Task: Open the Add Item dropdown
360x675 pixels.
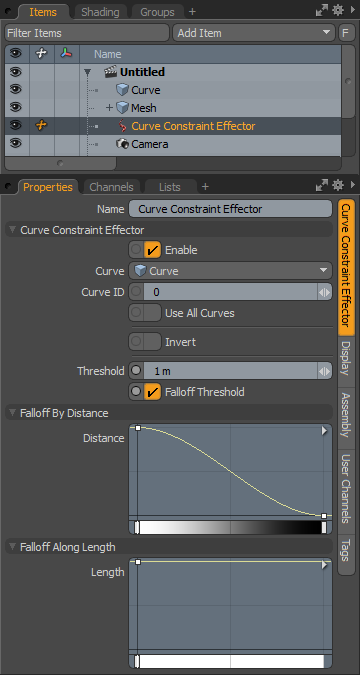Action: pos(254,33)
